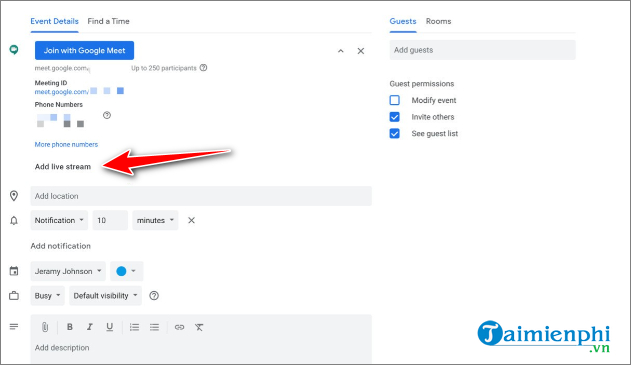Open the event color dropdown
This screenshot has width=631, height=365.
point(126,271)
